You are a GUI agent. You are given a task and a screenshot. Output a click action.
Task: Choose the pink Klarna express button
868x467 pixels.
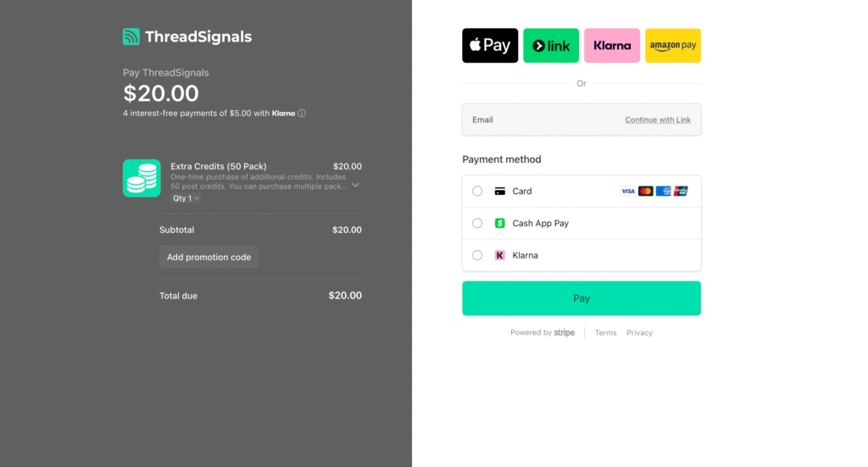pyautogui.click(x=612, y=46)
